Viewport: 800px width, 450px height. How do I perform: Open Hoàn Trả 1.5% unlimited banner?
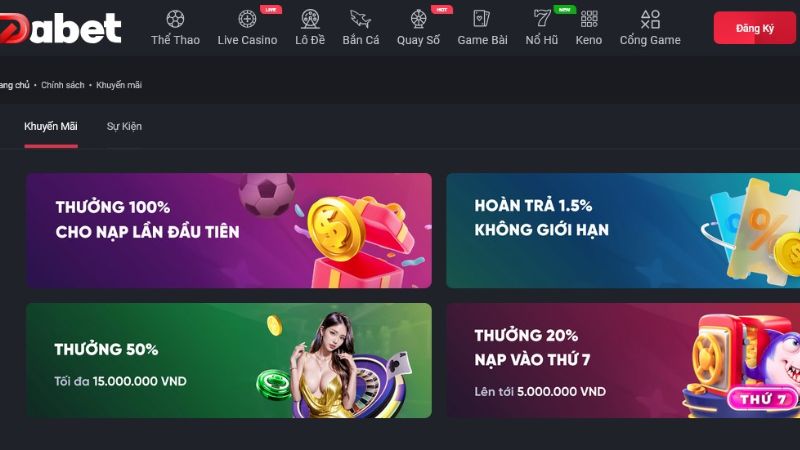point(623,231)
